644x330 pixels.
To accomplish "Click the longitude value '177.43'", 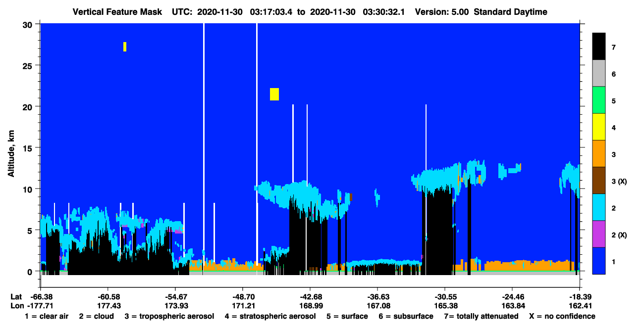I will tap(108, 306).
